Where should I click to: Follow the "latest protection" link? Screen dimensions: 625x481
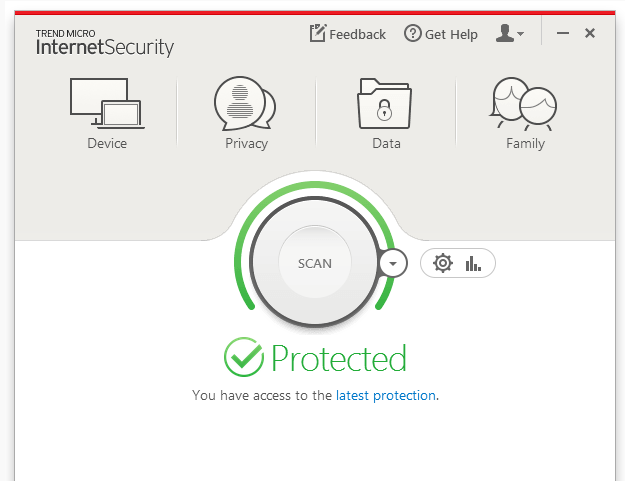click(385, 395)
